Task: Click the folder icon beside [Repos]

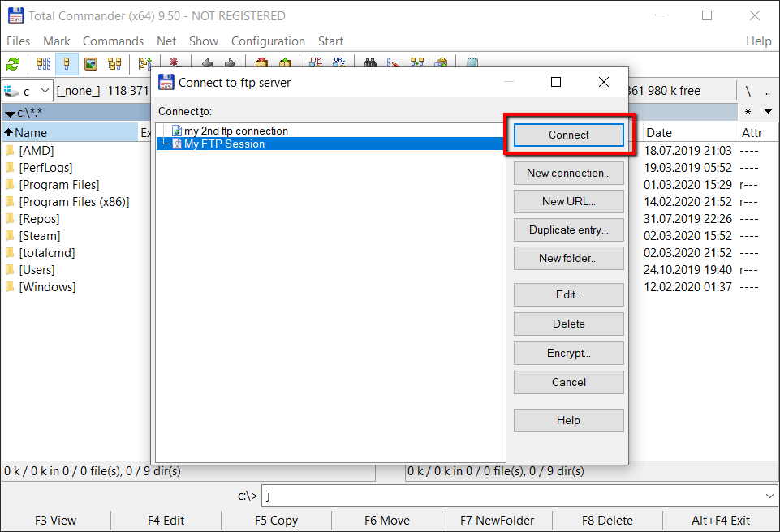Action: (10, 219)
